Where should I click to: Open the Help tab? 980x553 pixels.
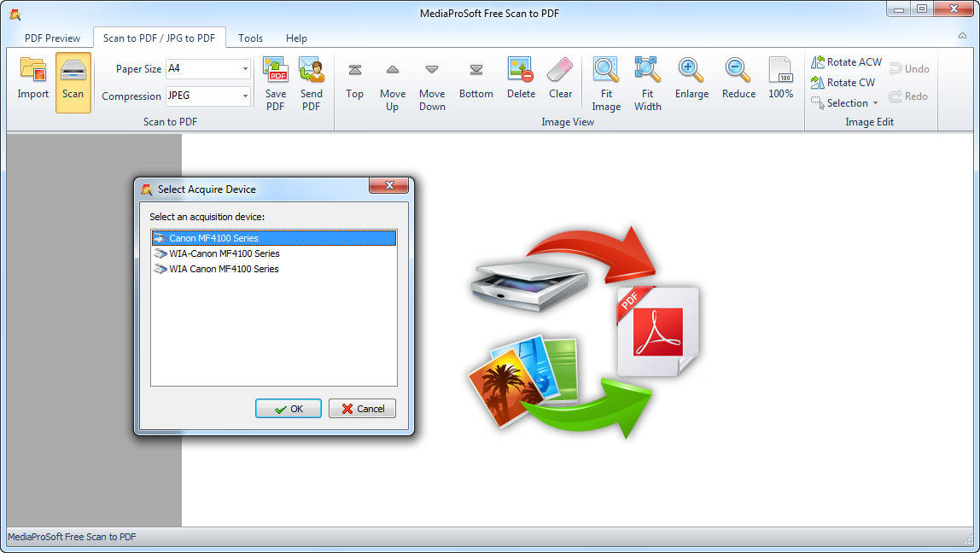tap(296, 38)
